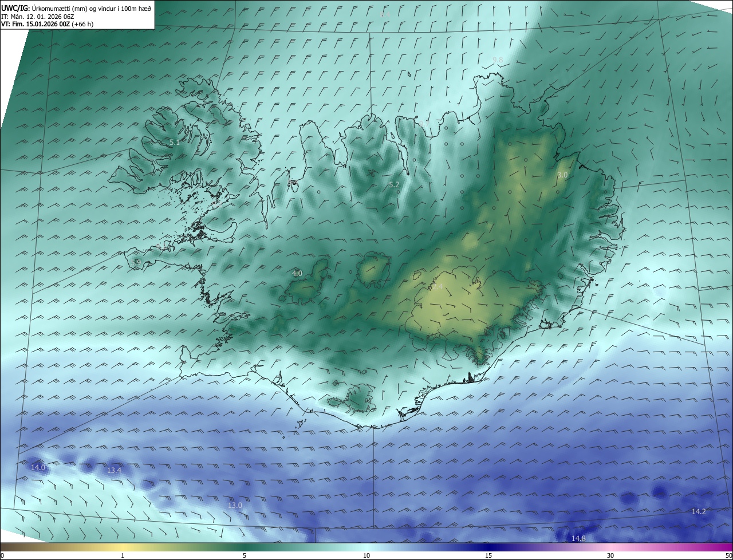Image resolution: width=733 pixels, height=560 pixels.
Task: Click the 5.2 value label in north Iceland
Action: pos(393,184)
